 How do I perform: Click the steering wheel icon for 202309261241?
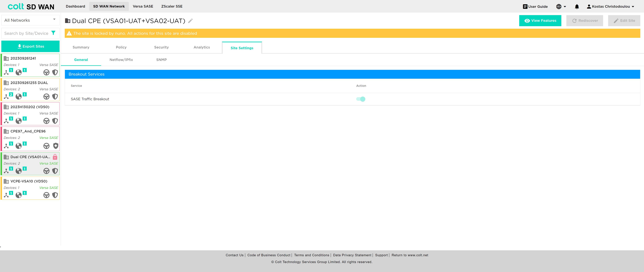click(x=47, y=72)
